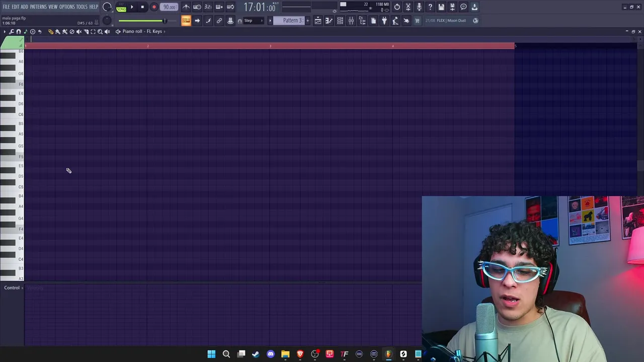Open the OPTIONS menu
This screenshot has height=362, width=644.
67,7
